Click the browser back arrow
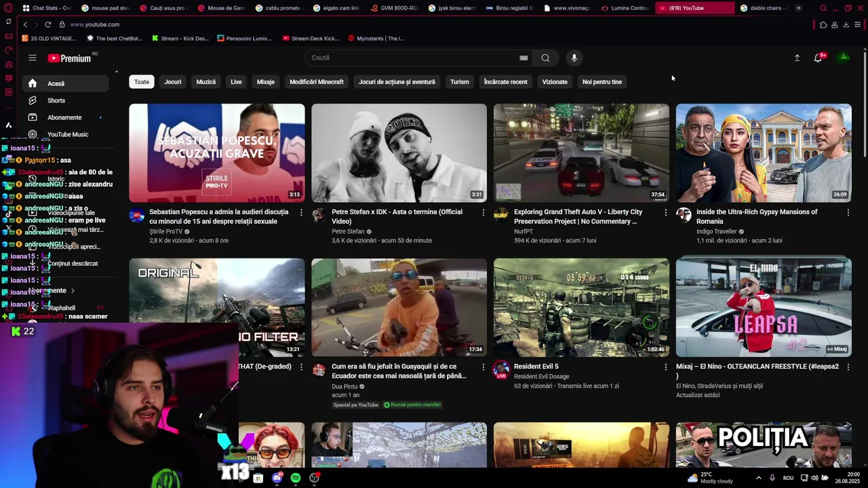Viewport: 868px width, 488px height. 25,24
